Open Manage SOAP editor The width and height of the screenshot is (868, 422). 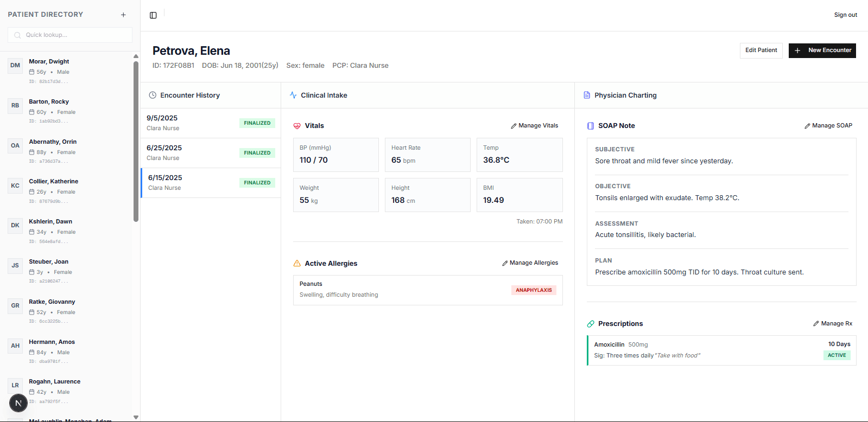coord(828,125)
